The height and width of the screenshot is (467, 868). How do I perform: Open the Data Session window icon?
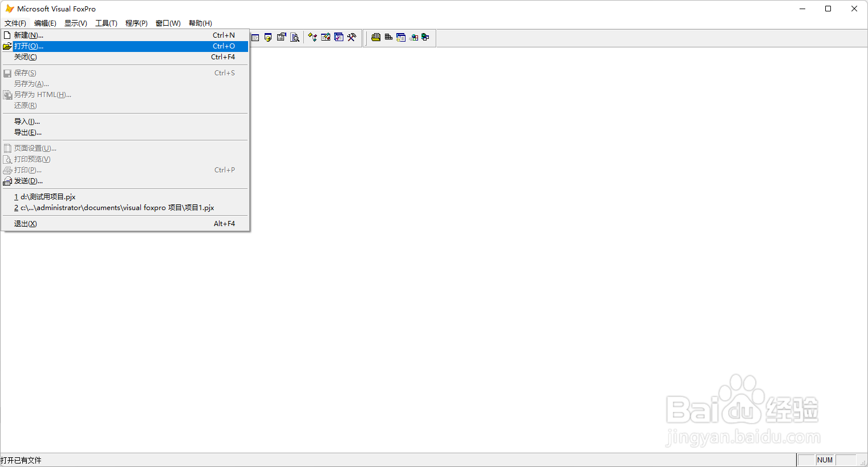[x=268, y=37]
